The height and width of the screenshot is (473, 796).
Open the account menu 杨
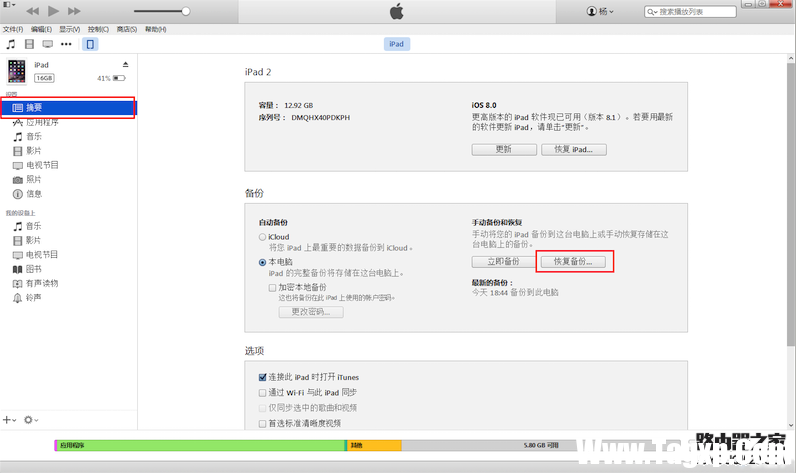(x=600, y=11)
